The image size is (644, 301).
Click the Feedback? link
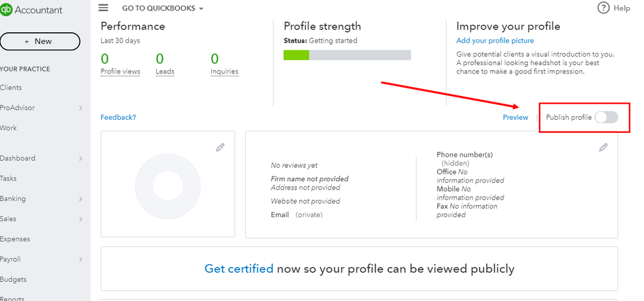(x=118, y=117)
